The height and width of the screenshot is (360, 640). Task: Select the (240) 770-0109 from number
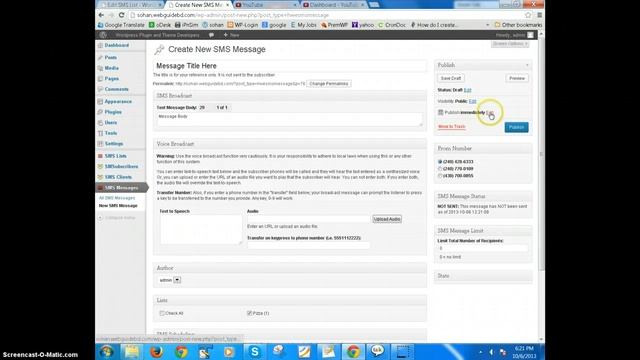click(440, 169)
